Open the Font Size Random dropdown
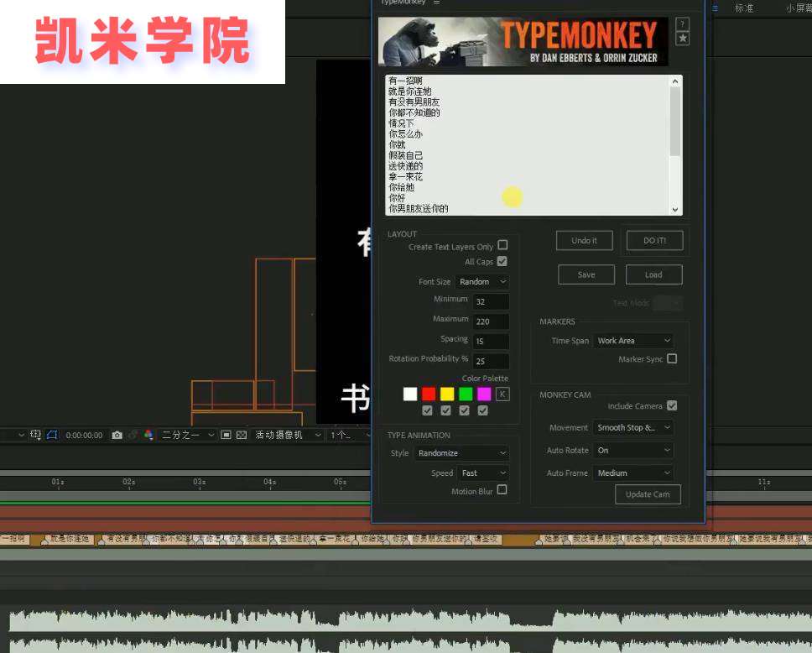This screenshot has width=812, height=653. coord(482,281)
